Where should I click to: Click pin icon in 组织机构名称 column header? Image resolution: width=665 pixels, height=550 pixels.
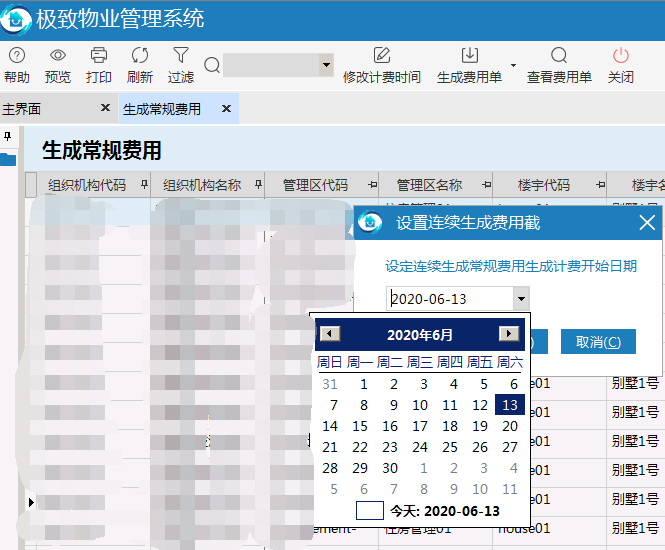tap(258, 185)
